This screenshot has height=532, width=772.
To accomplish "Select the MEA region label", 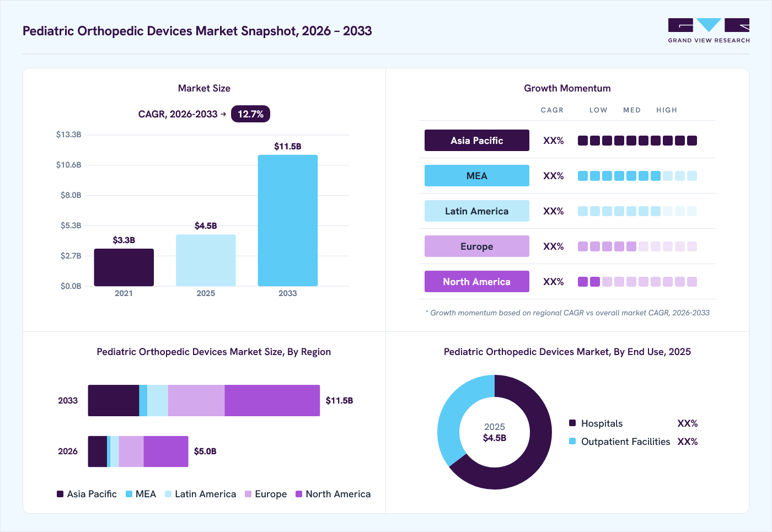I will [477, 176].
